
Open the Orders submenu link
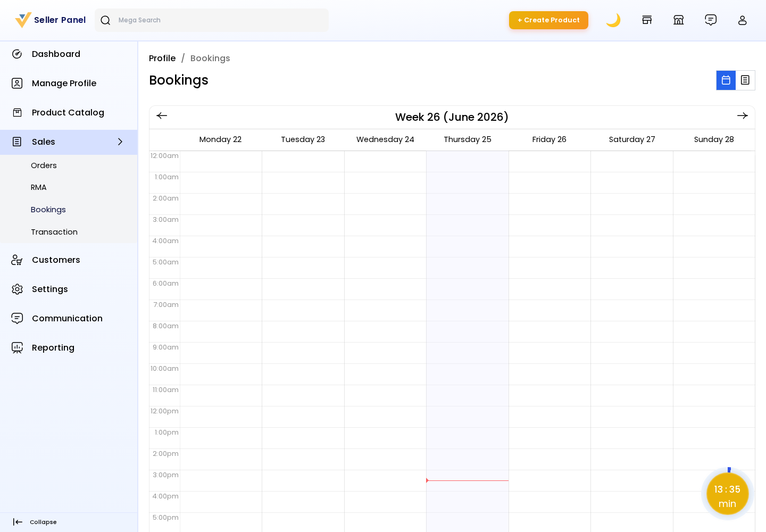click(44, 165)
